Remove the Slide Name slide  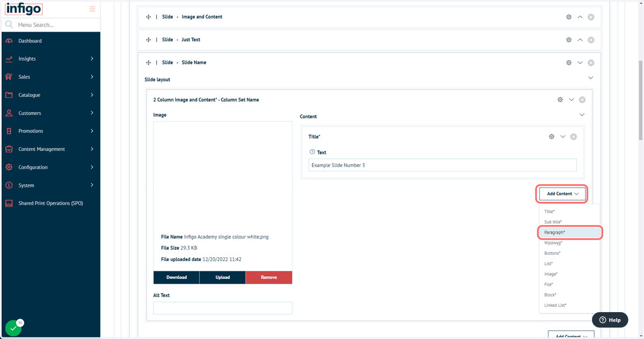(591, 63)
